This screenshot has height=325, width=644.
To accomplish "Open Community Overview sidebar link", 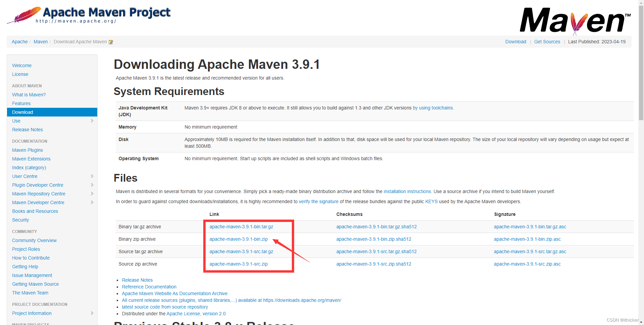I will (x=34, y=240).
